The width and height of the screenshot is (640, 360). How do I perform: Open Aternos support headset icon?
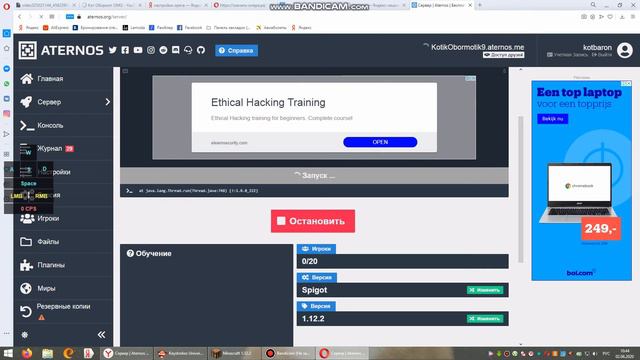click(188, 50)
